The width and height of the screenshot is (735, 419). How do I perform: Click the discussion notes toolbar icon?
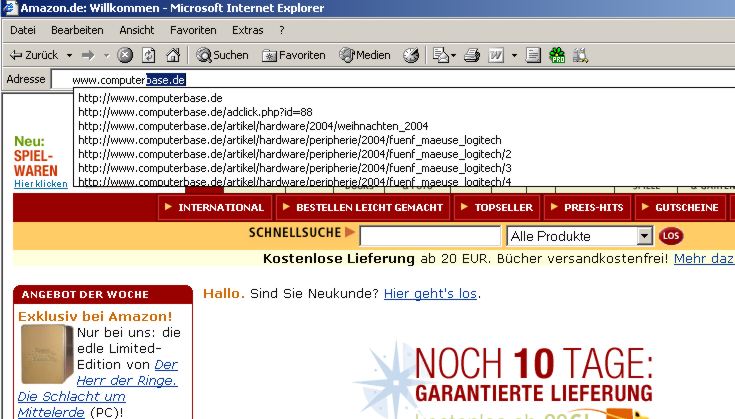[533, 55]
